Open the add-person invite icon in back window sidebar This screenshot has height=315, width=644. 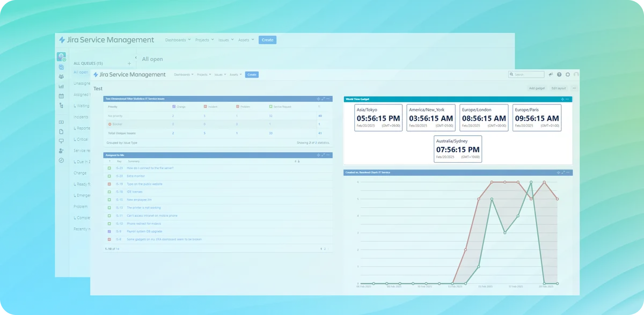click(x=61, y=151)
